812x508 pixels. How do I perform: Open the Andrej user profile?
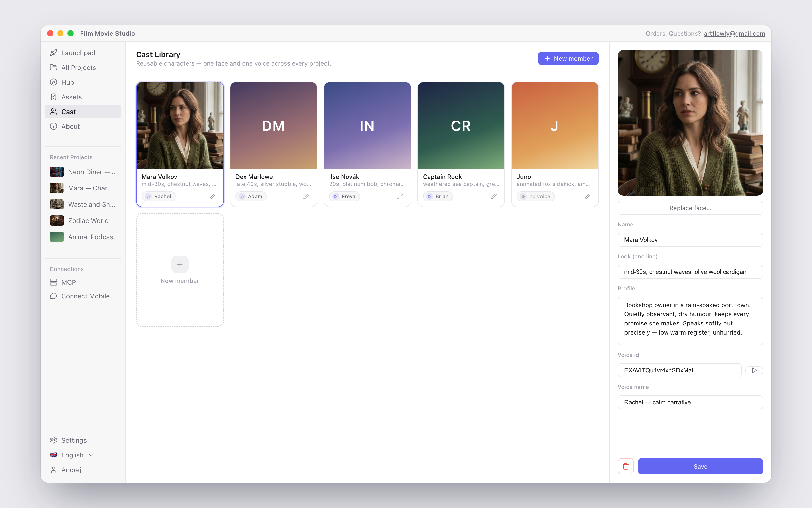(83, 470)
